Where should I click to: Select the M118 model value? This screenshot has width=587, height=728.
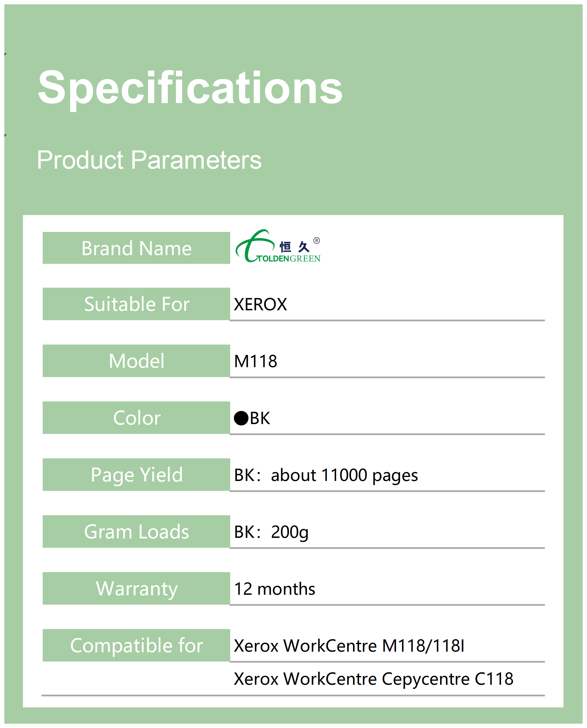pos(256,361)
